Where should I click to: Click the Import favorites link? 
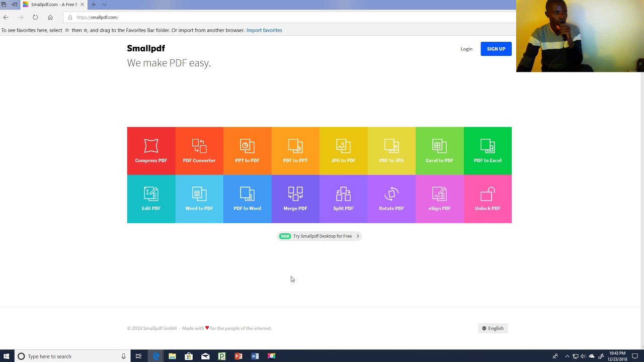pos(264,30)
